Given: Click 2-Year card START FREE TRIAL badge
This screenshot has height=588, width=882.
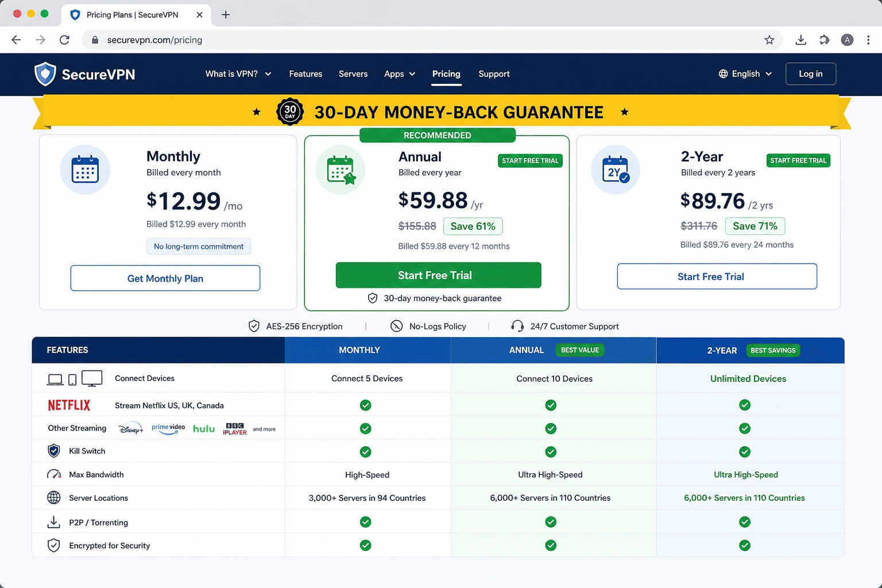Looking at the screenshot, I should [798, 161].
